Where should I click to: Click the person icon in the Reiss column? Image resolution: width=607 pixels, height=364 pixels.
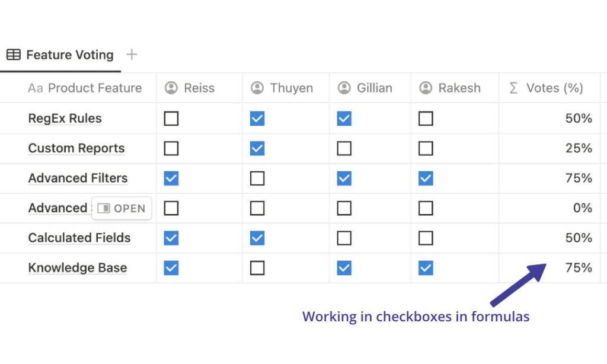coord(170,88)
